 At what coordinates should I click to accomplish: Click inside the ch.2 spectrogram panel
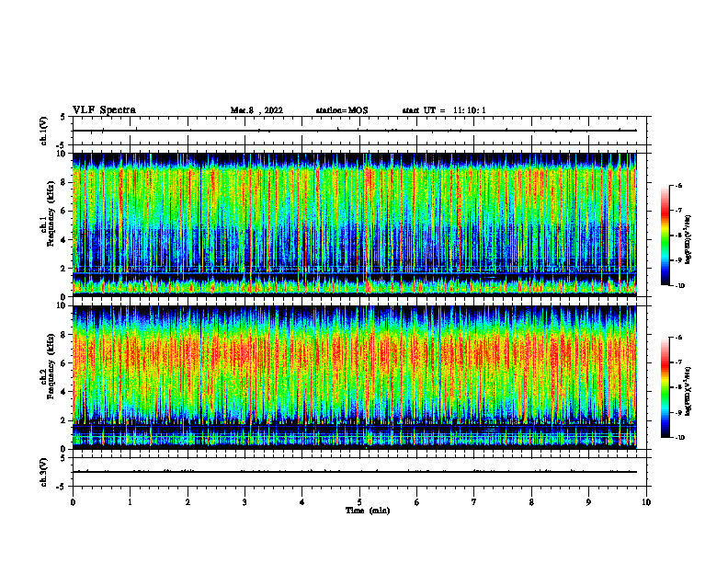(354, 377)
